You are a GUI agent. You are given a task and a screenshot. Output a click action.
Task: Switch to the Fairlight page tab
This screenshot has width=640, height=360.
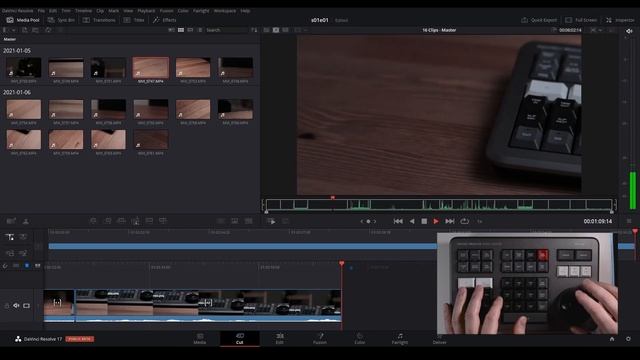pyautogui.click(x=400, y=338)
